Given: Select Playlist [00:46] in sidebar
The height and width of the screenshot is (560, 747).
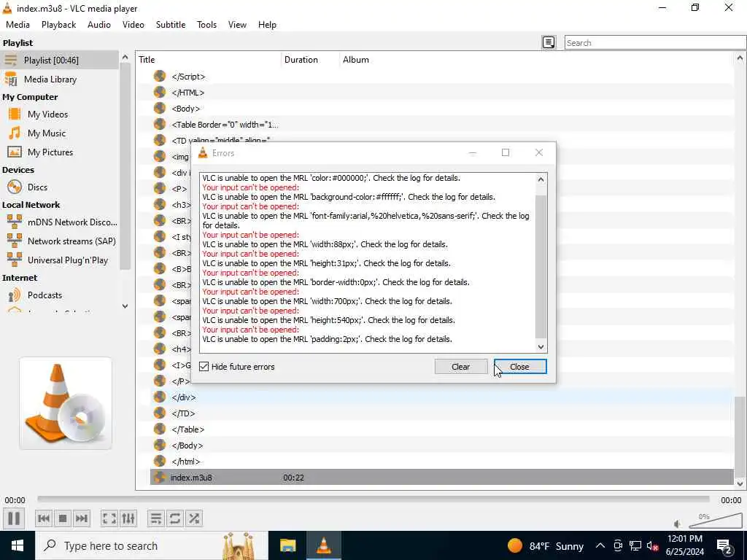Looking at the screenshot, I should coord(59,60).
